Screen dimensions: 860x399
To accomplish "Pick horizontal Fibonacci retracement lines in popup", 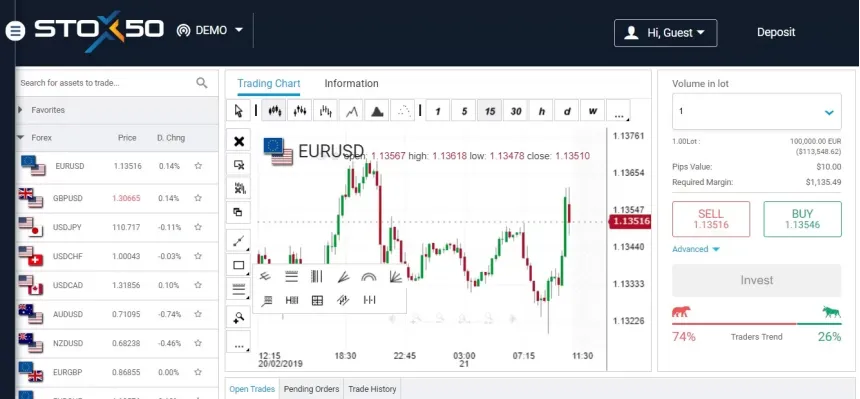I will [292, 276].
